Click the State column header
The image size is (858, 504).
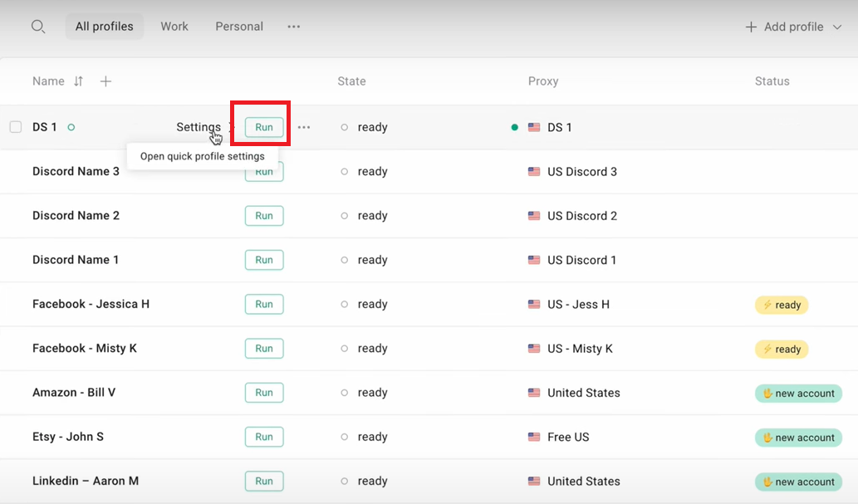click(x=351, y=81)
